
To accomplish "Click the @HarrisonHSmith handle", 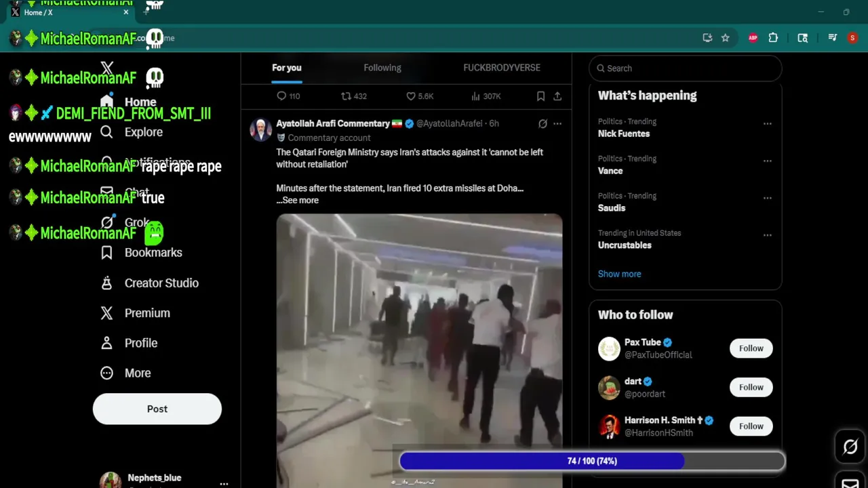I will 658,433.
